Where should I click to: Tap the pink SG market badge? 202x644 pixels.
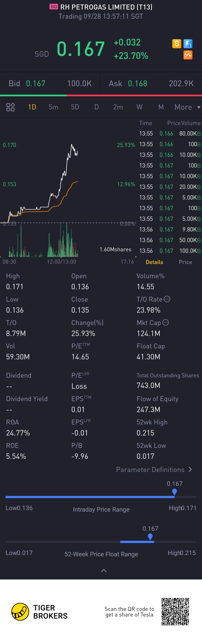coord(54,7)
